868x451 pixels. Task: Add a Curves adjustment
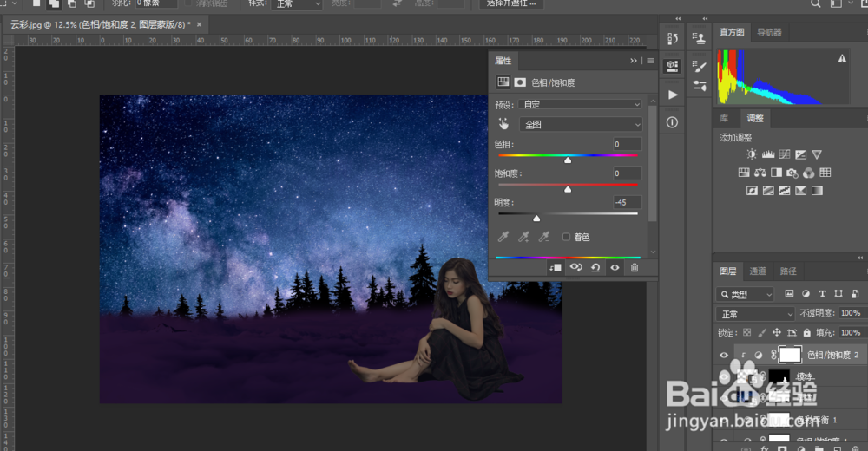click(x=785, y=154)
